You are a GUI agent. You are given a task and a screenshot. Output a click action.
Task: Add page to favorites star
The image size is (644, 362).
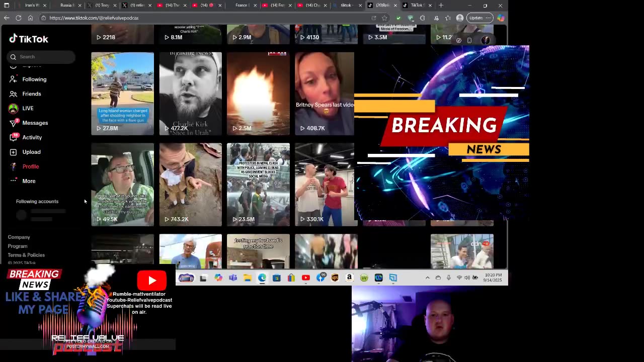(385, 18)
